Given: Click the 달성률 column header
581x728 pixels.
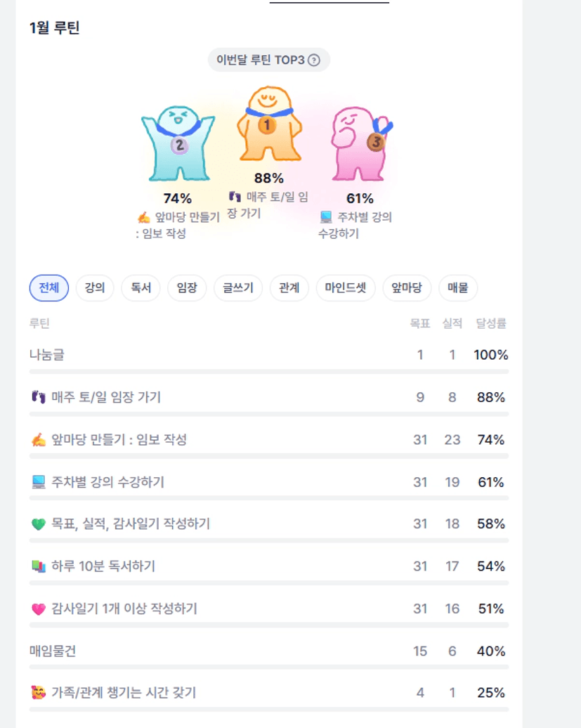Looking at the screenshot, I should [x=491, y=324].
